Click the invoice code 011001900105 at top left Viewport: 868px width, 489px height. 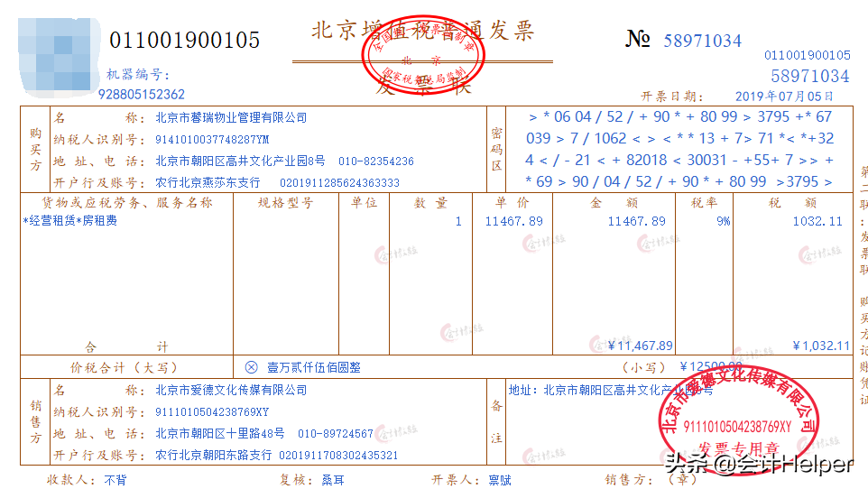(184, 40)
